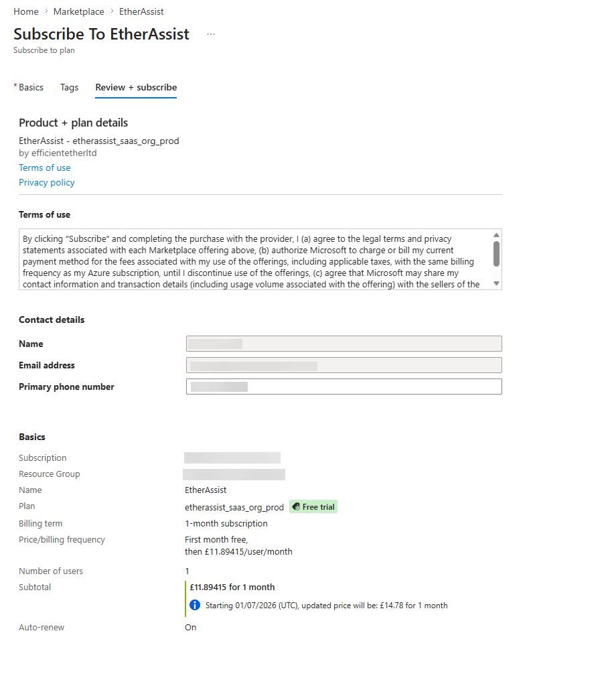The width and height of the screenshot is (612, 700).
Task: Go to Home breadcrumb
Action: coord(26,11)
